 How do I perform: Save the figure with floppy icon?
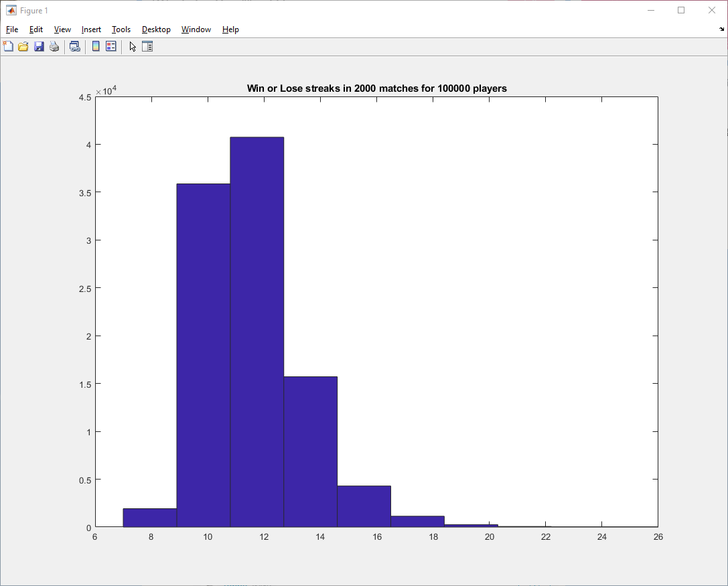point(39,46)
